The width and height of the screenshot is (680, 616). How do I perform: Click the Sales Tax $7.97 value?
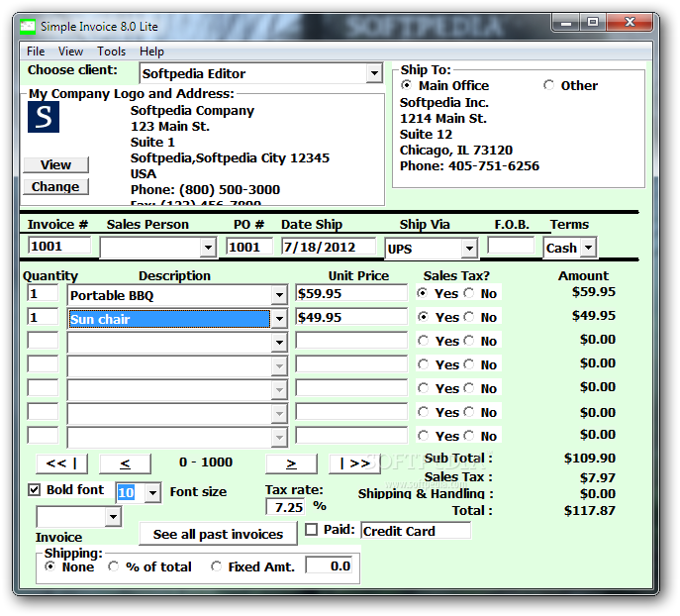pyautogui.click(x=598, y=477)
